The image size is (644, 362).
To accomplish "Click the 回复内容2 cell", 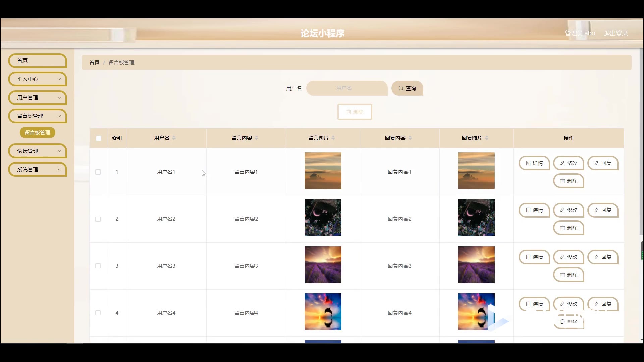I will point(399,219).
